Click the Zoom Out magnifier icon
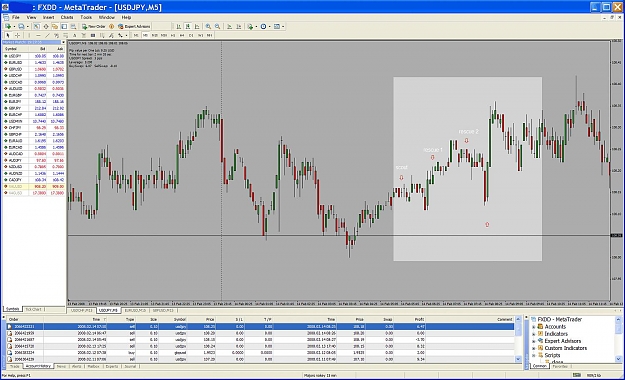 point(217,26)
